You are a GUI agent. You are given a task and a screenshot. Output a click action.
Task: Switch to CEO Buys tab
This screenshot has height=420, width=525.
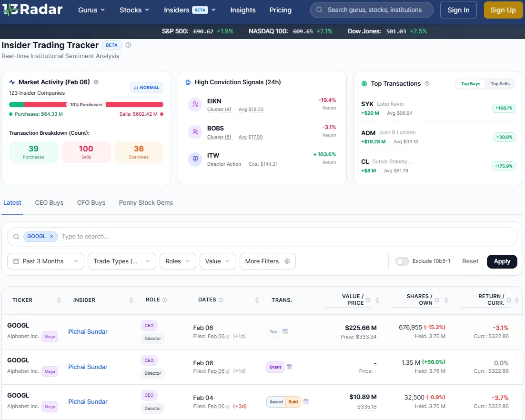[x=49, y=202]
